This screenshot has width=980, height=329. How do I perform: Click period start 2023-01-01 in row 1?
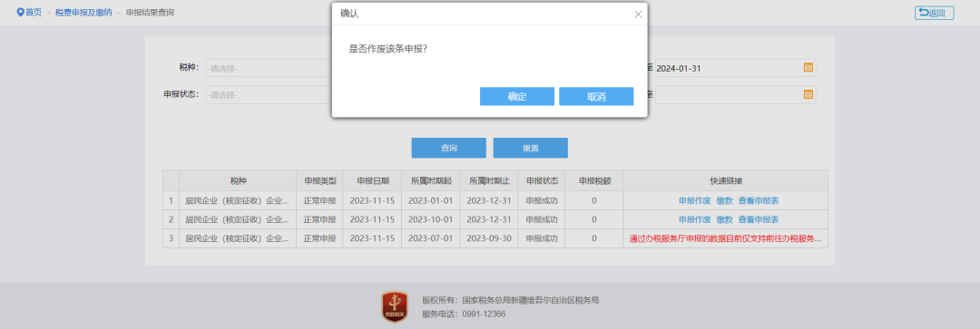431,201
